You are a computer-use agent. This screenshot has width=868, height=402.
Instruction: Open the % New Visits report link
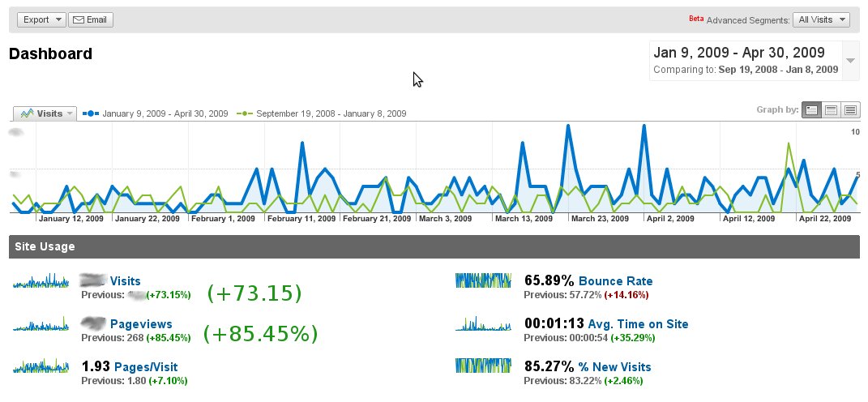[614, 367]
